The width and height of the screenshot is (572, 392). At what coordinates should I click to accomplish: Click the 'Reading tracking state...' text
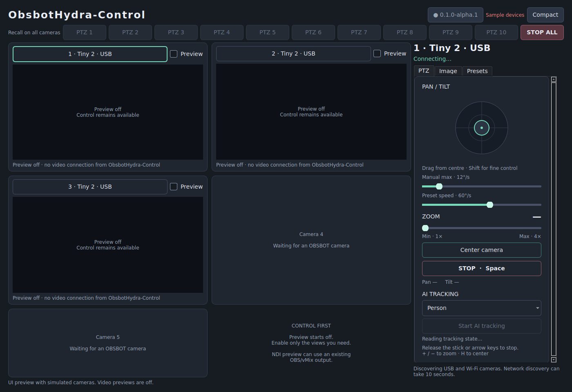[x=452, y=339]
